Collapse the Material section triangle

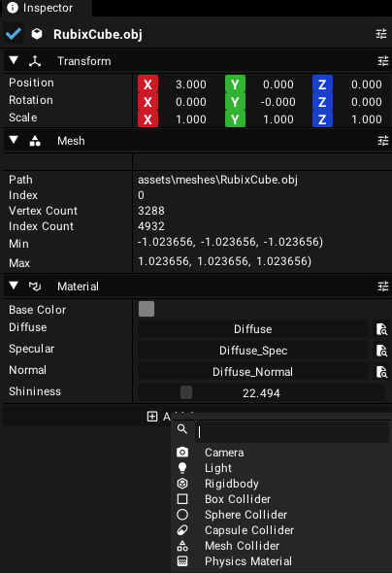(x=14, y=286)
